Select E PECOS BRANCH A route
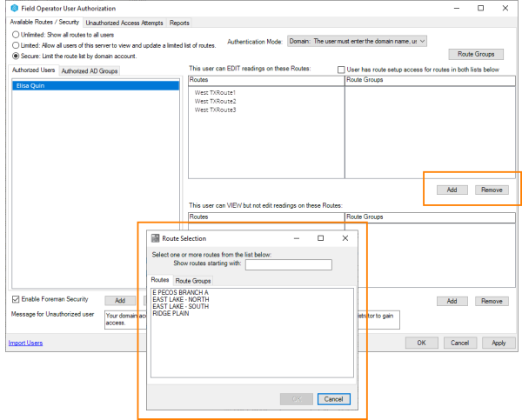522x420 pixels. [180, 292]
